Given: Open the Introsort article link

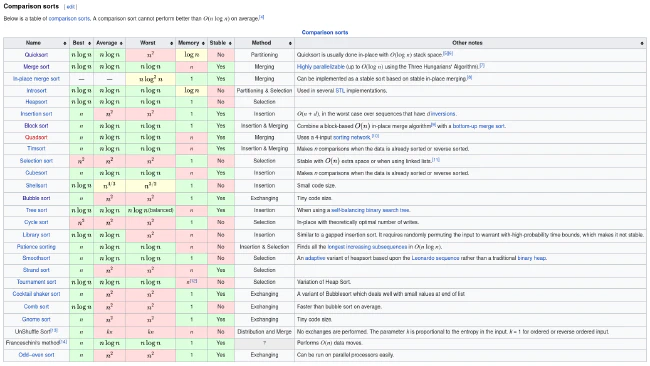Looking at the screenshot, I should point(36,90).
